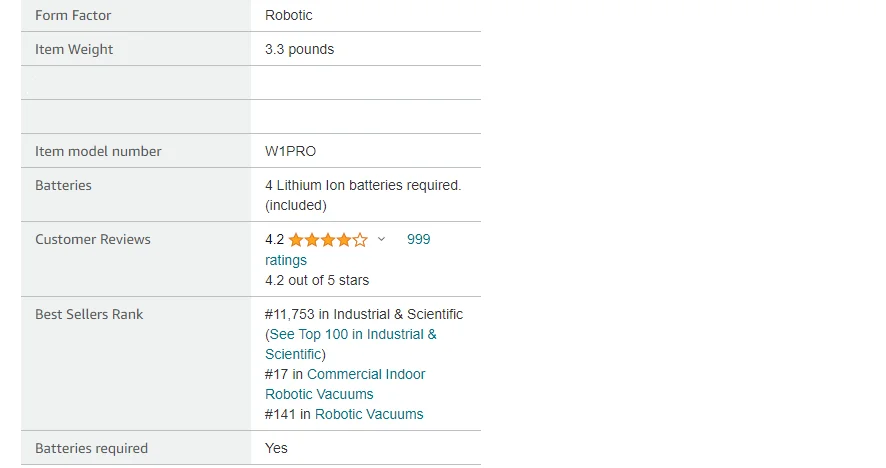886x468 pixels.
Task: Open the #141 Robotic Vacuums category link
Action: coord(369,414)
